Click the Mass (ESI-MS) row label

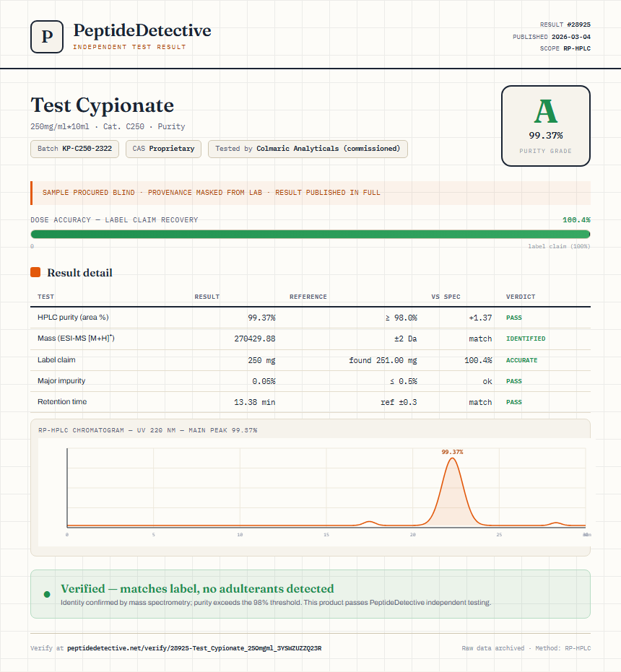click(x=76, y=338)
